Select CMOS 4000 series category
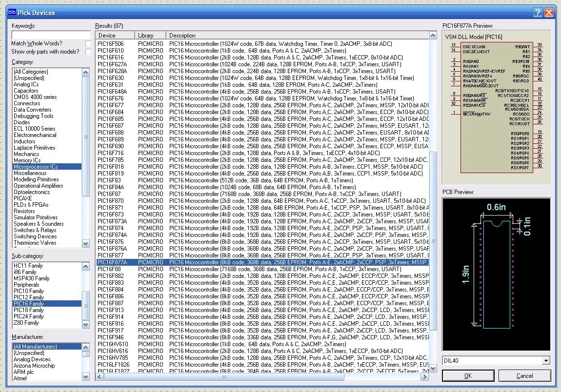Screen dimensions: 561x392 click(x=47, y=97)
